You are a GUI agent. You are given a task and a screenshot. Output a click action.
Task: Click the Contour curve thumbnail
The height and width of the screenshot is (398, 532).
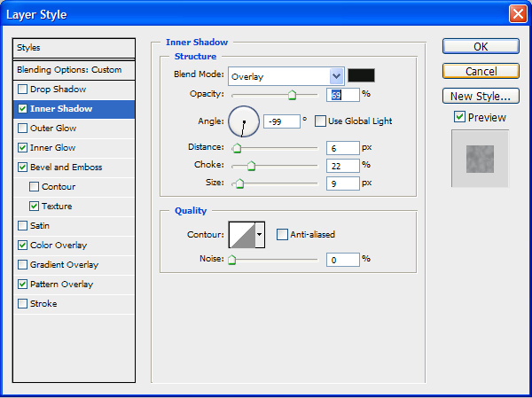point(242,235)
